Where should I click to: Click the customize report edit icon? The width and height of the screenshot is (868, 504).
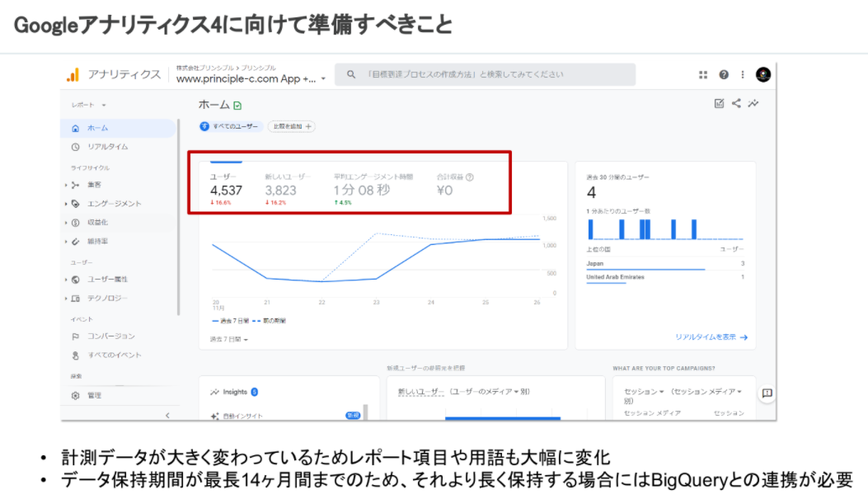[719, 103]
